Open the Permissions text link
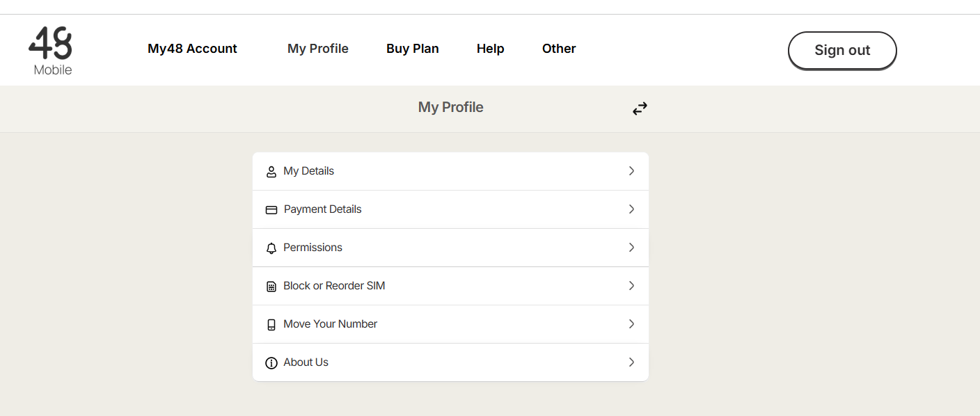 [313, 248]
